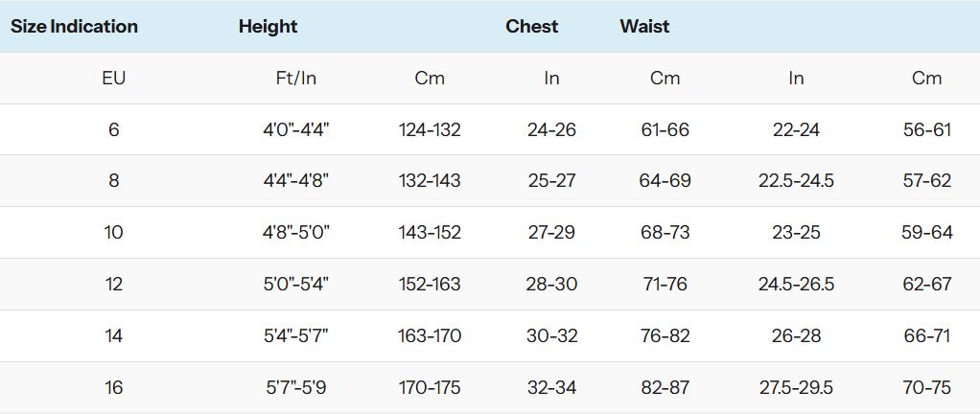Viewport: 980px width, 414px height.
Task: Click the 132-143 cm height cell
Action: [x=430, y=180]
